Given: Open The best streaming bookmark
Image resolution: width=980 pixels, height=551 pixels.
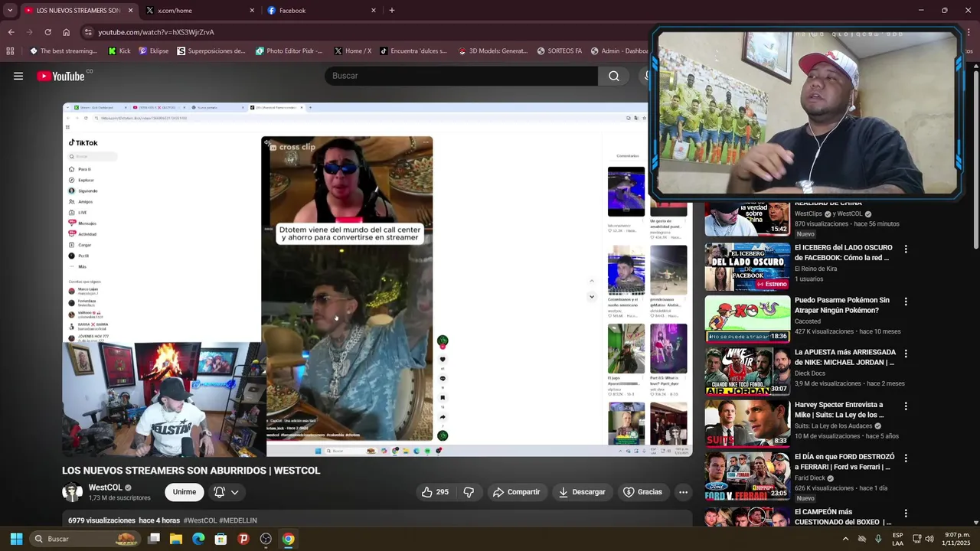Looking at the screenshot, I should pyautogui.click(x=64, y=51).
